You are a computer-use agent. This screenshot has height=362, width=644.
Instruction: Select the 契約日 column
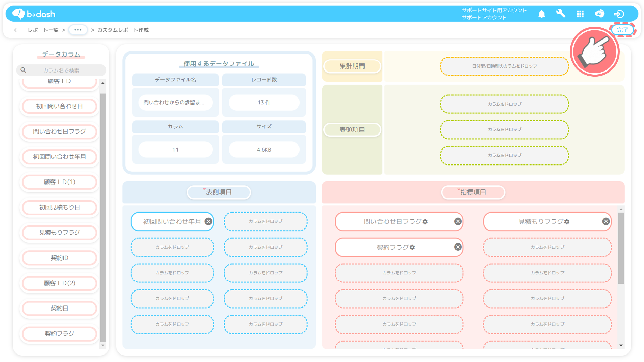click(60, 308)
